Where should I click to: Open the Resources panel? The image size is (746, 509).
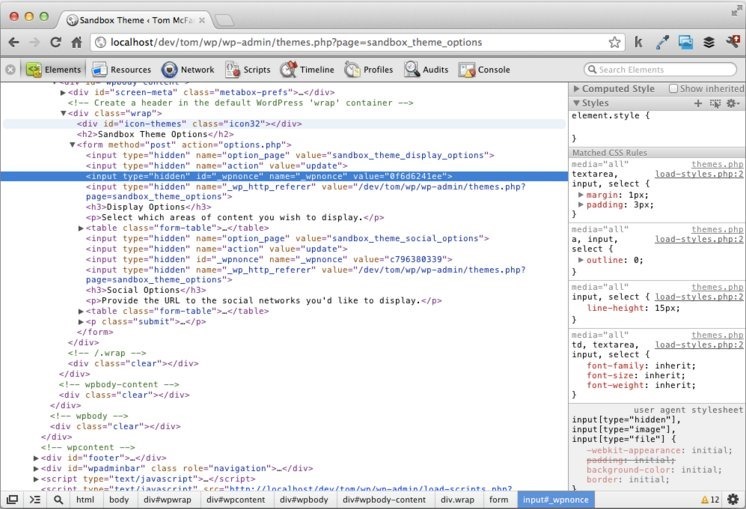(x=122, y=70)
